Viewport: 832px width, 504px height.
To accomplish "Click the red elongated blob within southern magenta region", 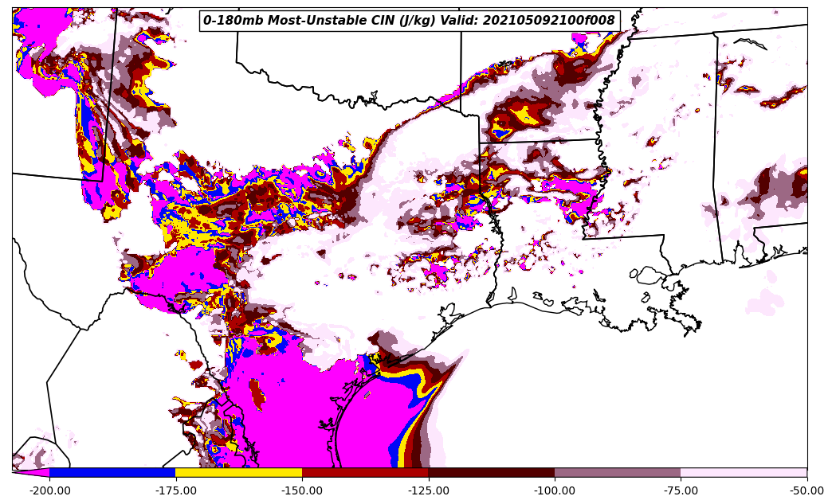I will 256,394.
